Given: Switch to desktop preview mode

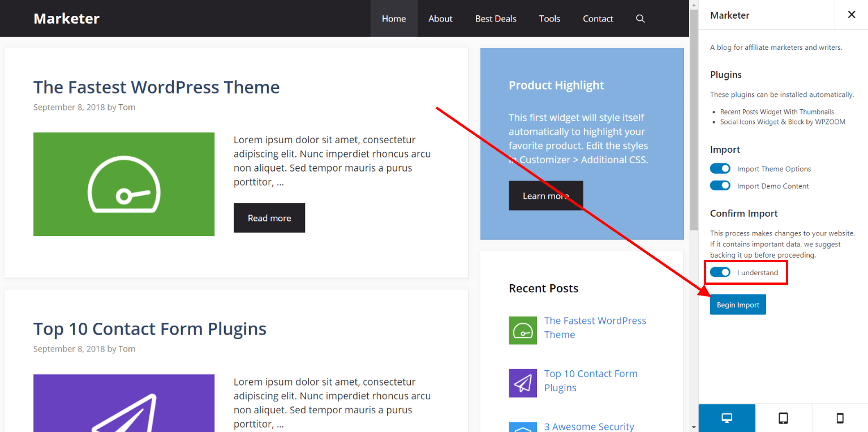Looking at the screenshot, I should (x=727, y=418).
